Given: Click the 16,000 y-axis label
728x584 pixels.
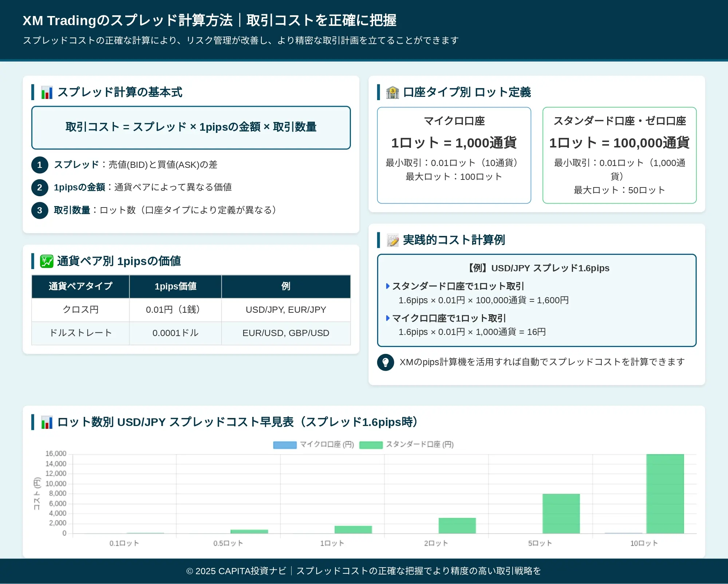Looking at the screenshot, I should 56,454.
